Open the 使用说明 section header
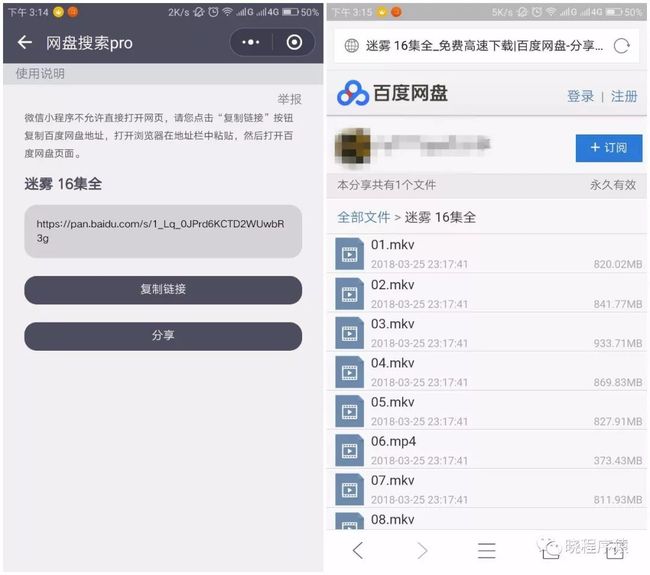 (163, 74)
